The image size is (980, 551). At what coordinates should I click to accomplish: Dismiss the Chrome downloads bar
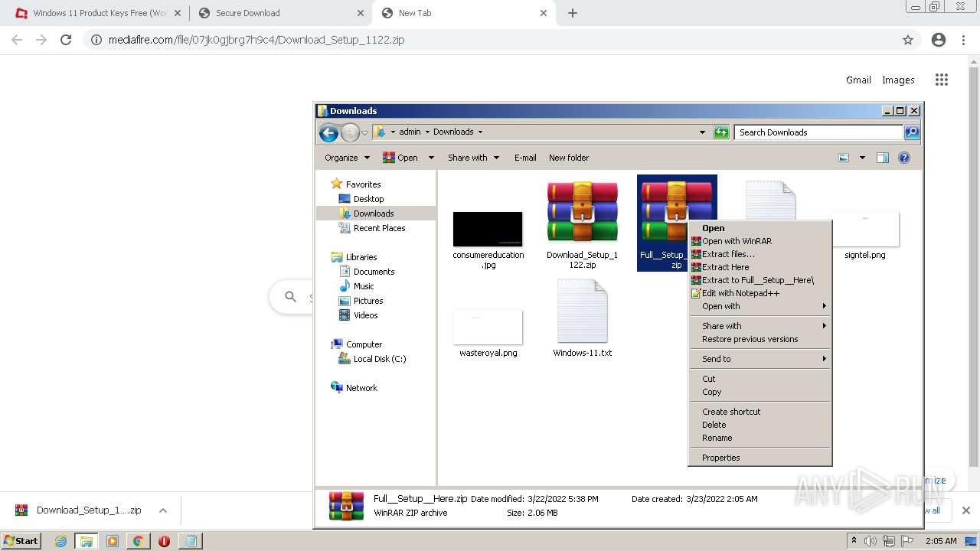pyautogui.click(x=965, y=510)
